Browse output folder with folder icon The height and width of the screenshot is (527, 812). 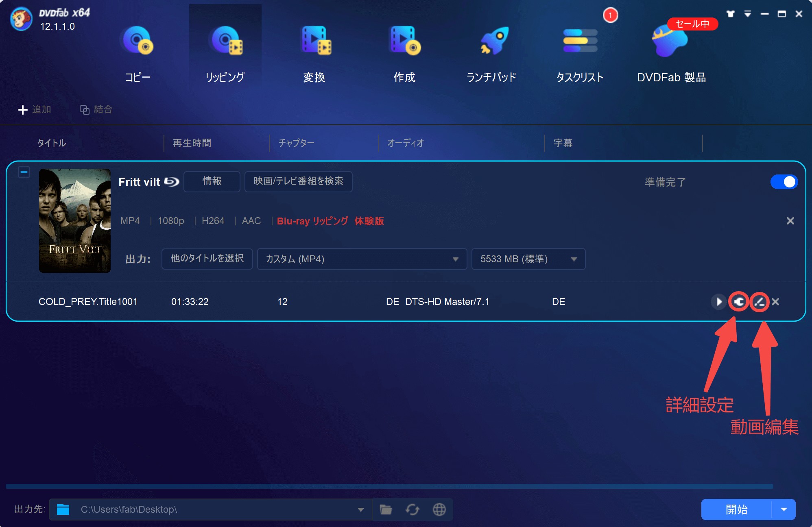click(386, 510)
